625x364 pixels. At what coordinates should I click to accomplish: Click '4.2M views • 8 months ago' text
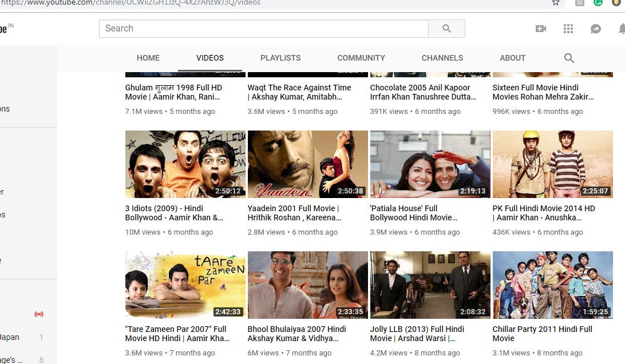[x=415, y=353]
